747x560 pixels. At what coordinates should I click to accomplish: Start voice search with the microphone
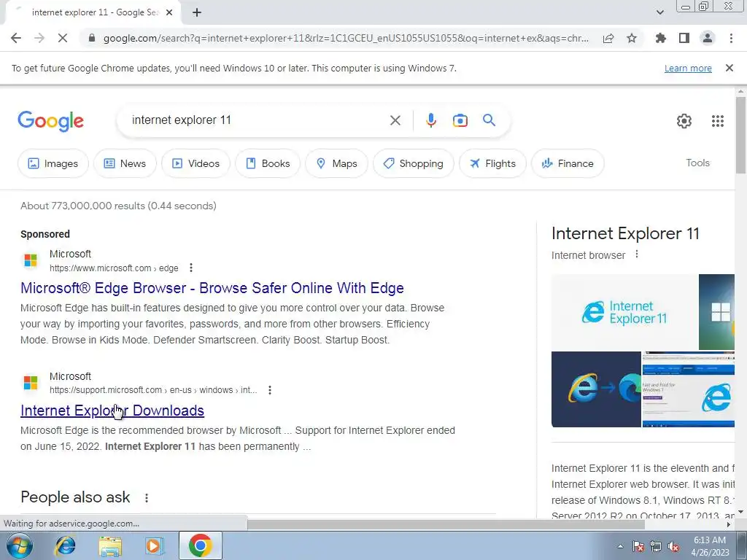[x=431, y=120]
